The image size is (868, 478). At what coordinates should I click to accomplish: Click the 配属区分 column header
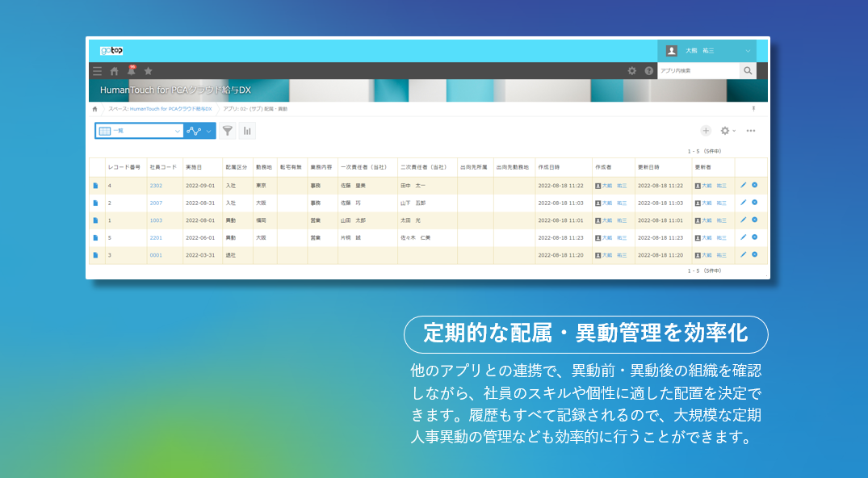(237, 167)
